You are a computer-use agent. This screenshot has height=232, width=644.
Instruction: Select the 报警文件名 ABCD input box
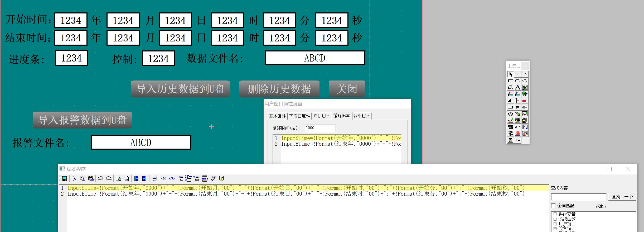[x=141, y=143]
